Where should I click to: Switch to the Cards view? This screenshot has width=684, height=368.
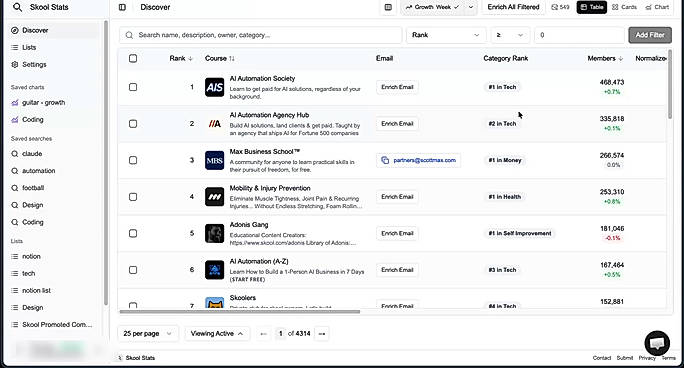click(624, 7)
